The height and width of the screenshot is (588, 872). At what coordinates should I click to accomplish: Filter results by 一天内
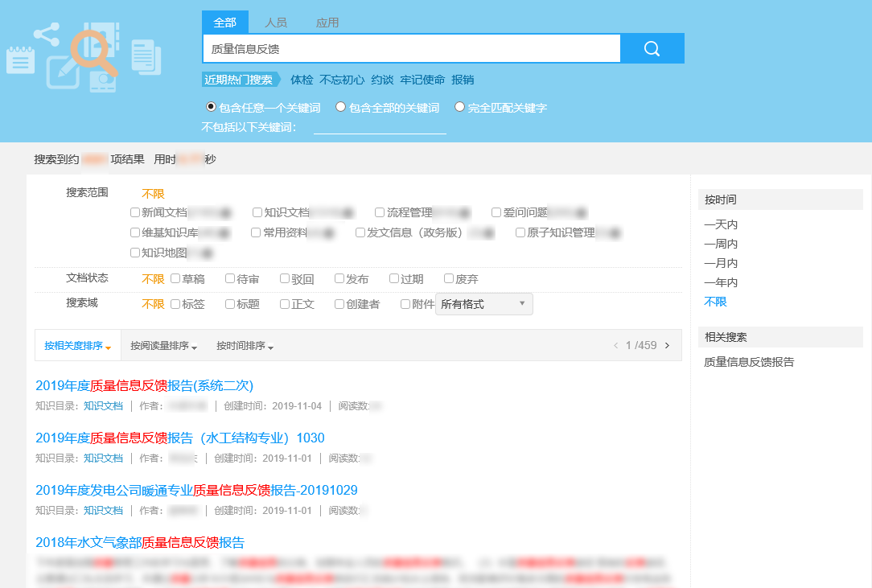click(x=721, y=224)
